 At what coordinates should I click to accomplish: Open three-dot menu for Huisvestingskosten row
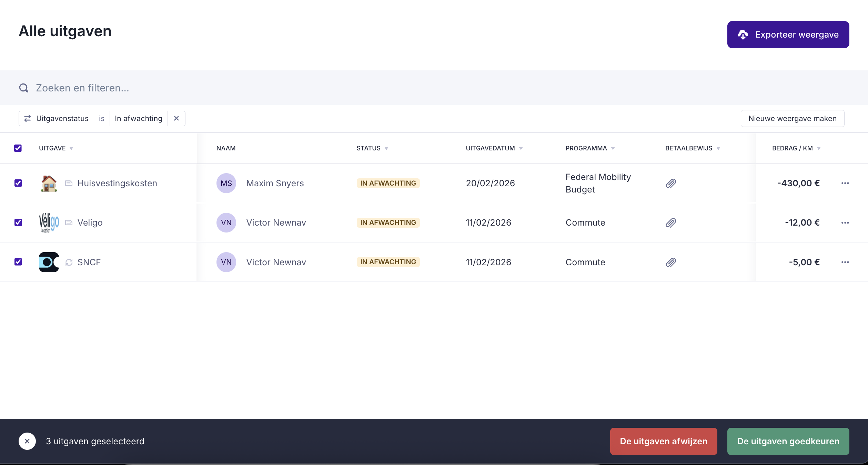(845, 183)
